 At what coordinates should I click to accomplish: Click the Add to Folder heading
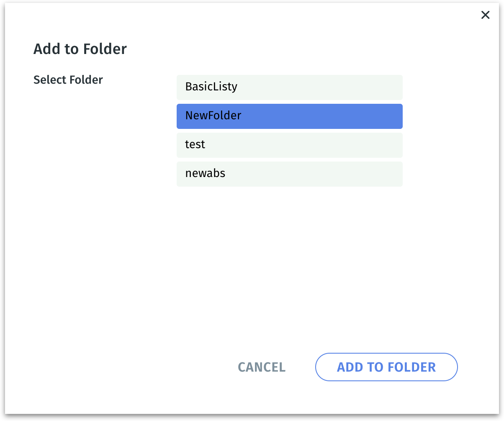pyautogui.click(x=80, y=49)
